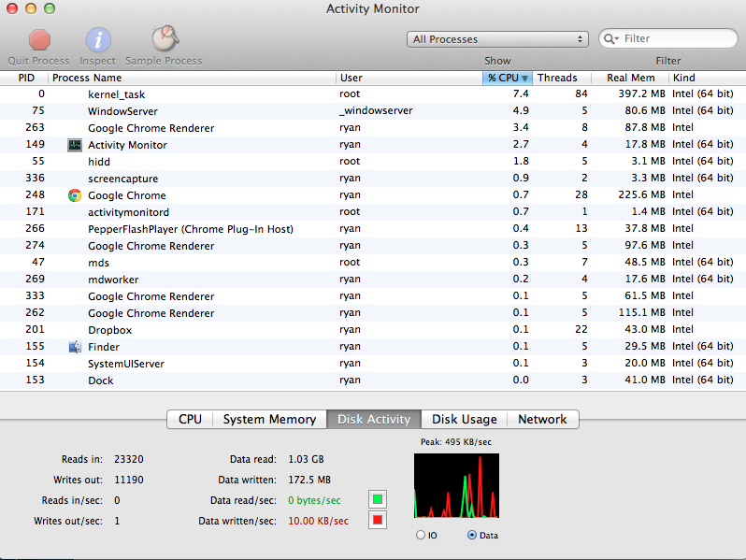Select Google Chrome Renderer with PID 263

point(373,128)
